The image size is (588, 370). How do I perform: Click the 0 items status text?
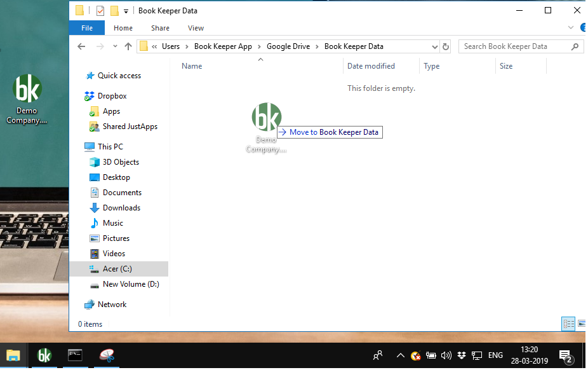90,325
